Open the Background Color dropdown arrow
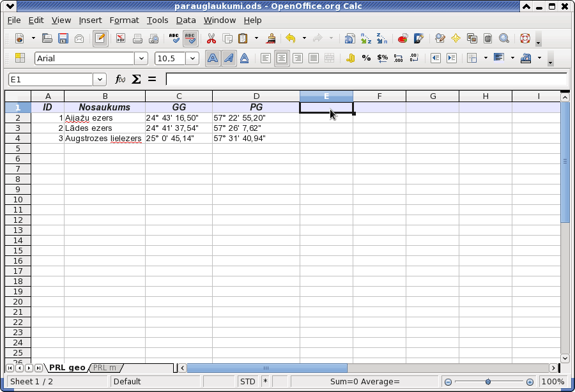This screenshot has height=392, width=575. pyautogui.click(x=512, y=58)
